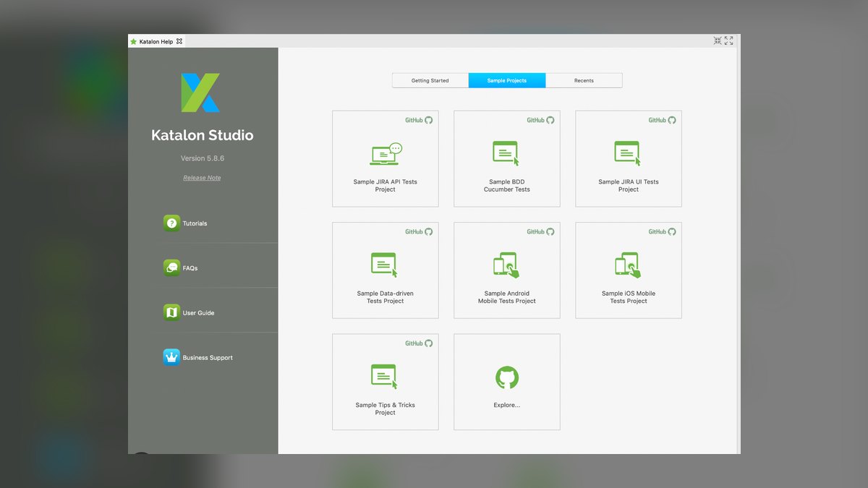The width and height of the screenshot is (868, 488).
Task: Click the User Guide map icon
Action: 171,313
